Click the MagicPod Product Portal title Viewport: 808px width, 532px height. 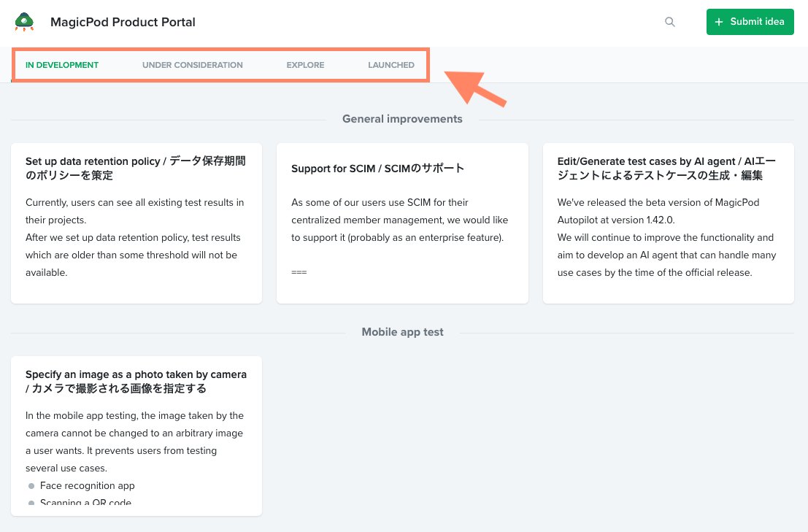122,22
